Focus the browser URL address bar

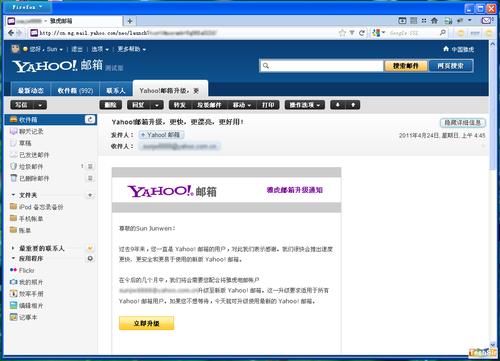coord(183,33)
